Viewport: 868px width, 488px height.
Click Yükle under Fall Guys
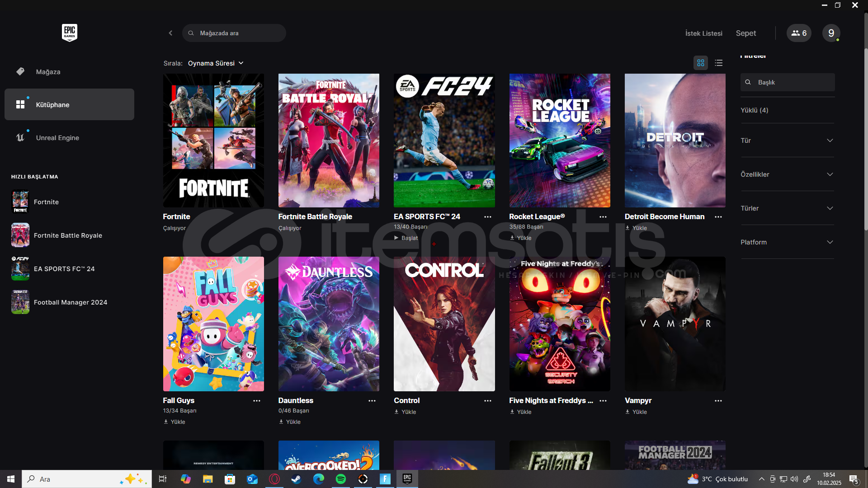coord(175,422)
